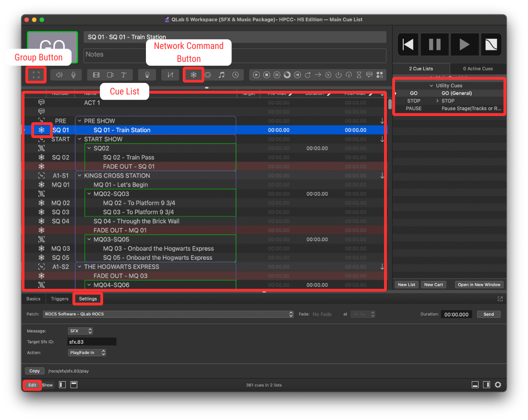Collapse the KINGS CROSS STATION group

80,175
